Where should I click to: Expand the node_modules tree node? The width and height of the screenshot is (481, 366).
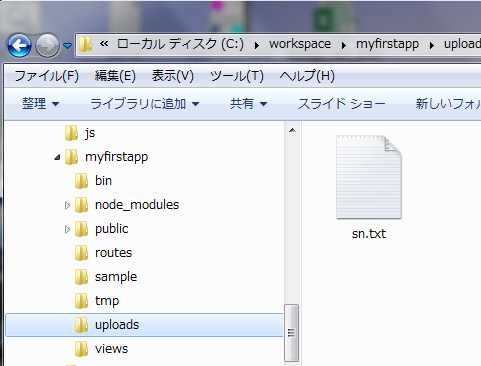coord(67,205)
